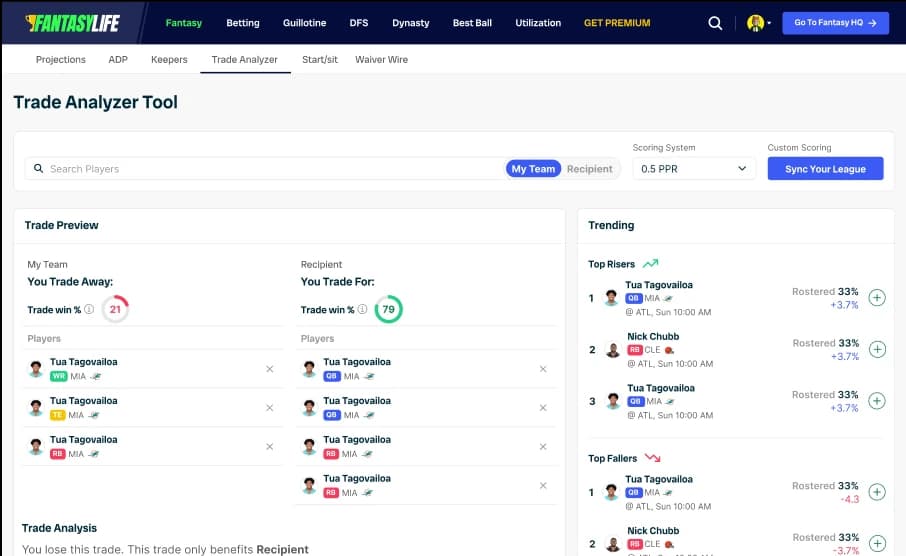
Task: Switch to the ADP tab
Action: (x=118, y=60)
